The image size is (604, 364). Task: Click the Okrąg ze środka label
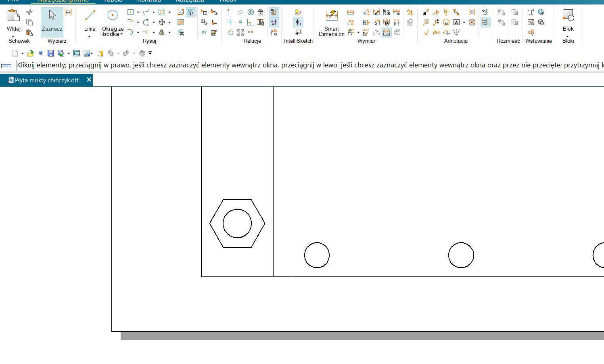click(x=113, y=31)
